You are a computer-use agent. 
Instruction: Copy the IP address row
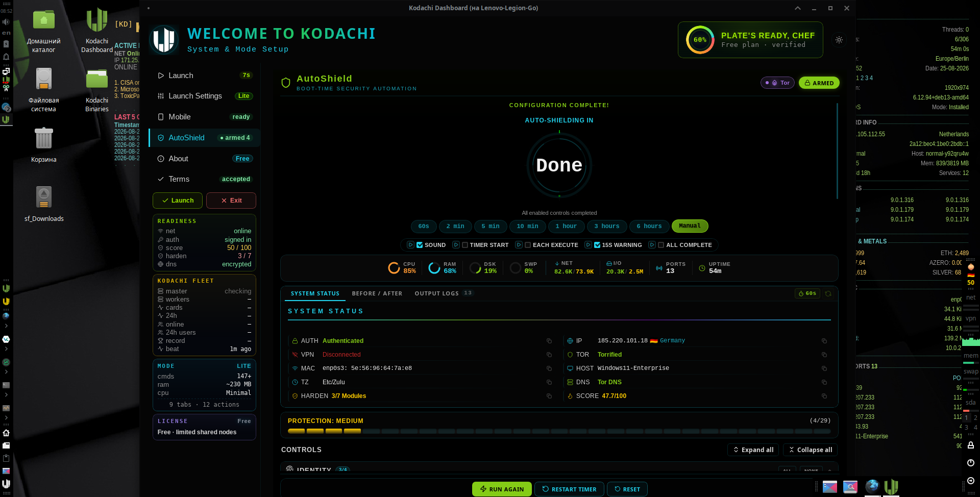pyautogui.click(x=824, y=341)
